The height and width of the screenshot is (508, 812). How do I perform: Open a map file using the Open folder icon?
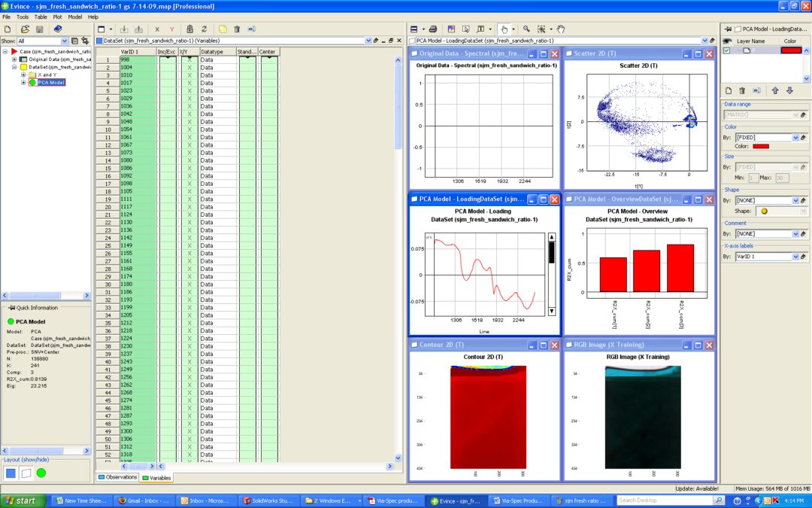[25, 29]
